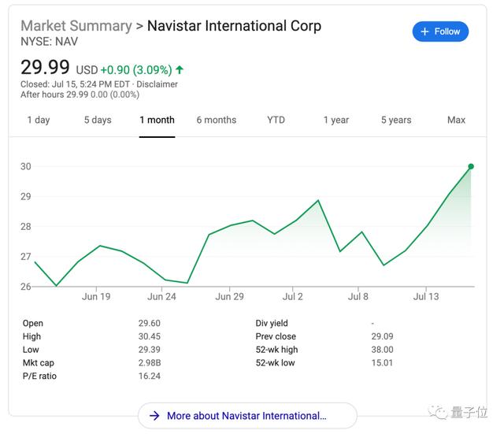Screen dimensions: 504x434
Task: Click the Prev close value 29.09
Action: click(382, 336)
